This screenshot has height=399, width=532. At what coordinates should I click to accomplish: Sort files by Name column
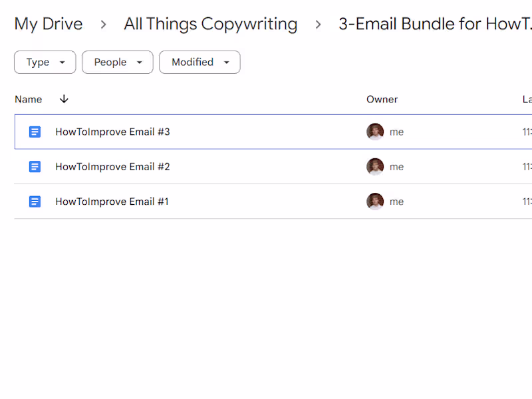29,99
